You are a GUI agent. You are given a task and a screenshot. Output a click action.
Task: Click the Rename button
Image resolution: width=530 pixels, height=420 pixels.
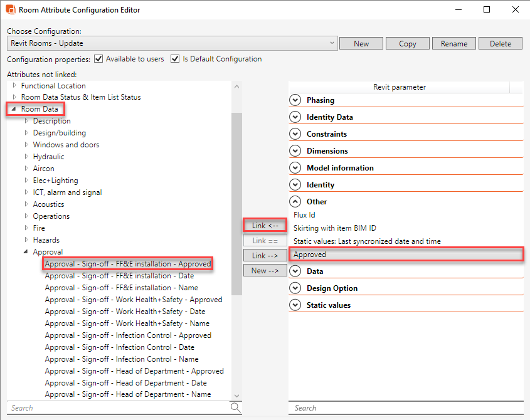click(453, 43)
